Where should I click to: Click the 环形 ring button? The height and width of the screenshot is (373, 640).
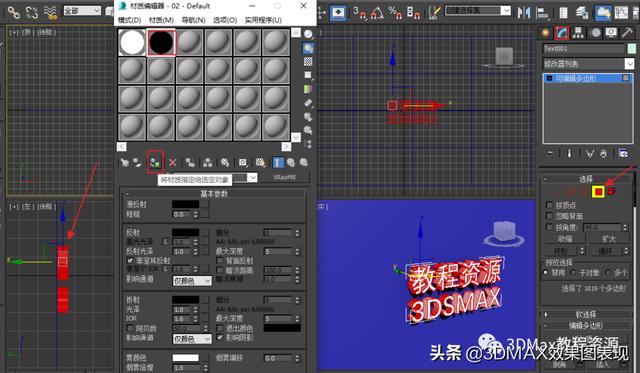click(x=561, y=251)
